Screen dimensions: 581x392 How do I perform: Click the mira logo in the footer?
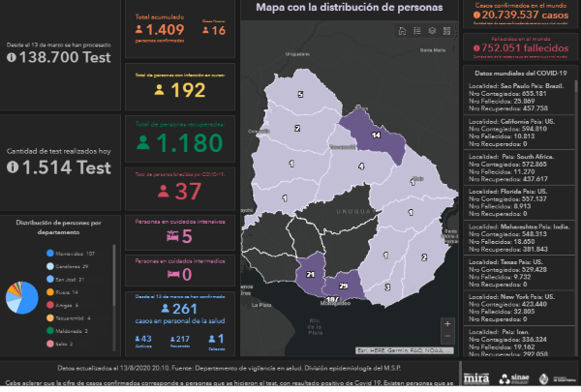click(476, 378)
